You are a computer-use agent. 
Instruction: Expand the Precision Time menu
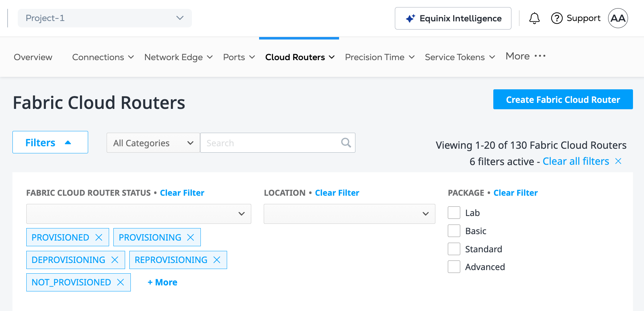coord(380,57)
